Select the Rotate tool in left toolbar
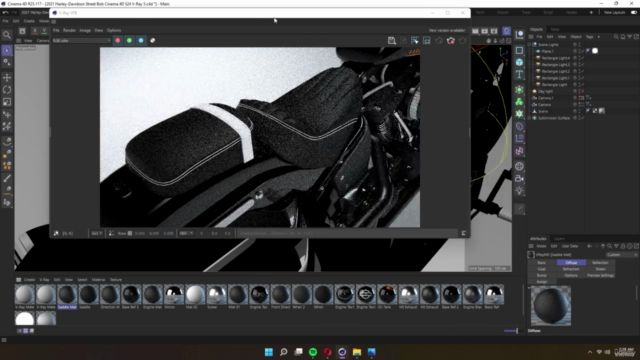The image size is (640, 360). pos(7,90)
